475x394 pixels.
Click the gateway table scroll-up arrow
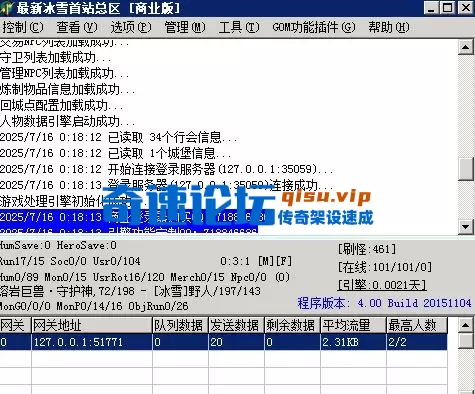point(466,325)
